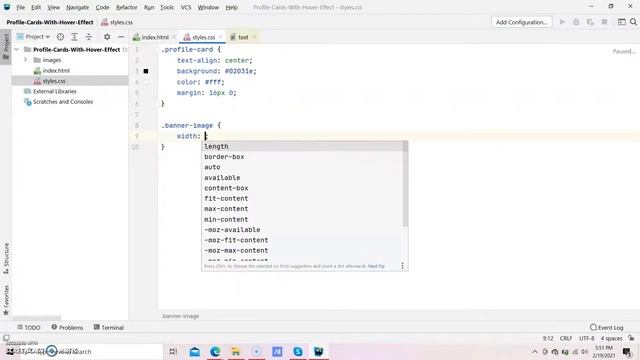640x360 pixels.
Task: Close the styles.css editor tab
Action: click(220, 37)
